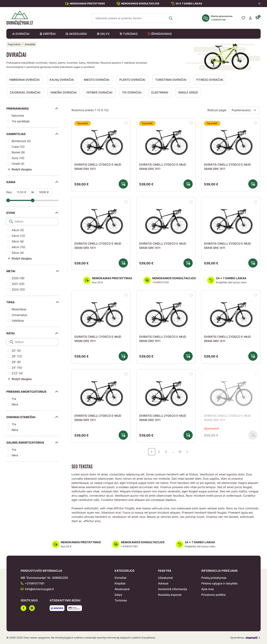The image size is (267, 644).
Task: Click mid-page 24 x 7 darbo laikas clock icon
Action: pyautogui.click(x=211, y=280)
